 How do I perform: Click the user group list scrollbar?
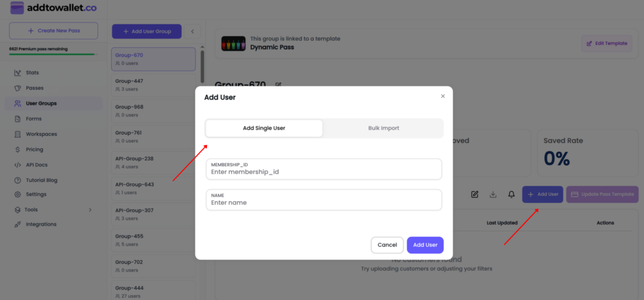pos(202,67)
